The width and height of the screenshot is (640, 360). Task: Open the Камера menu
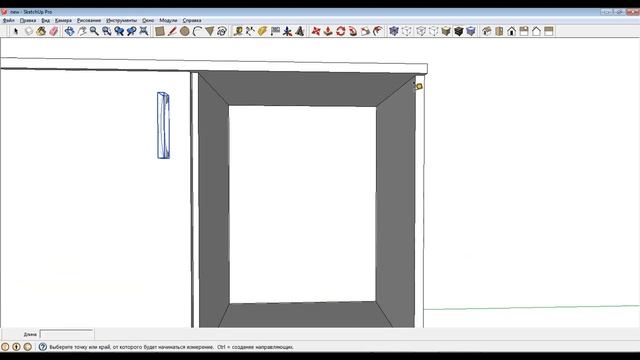click(63, 20)
